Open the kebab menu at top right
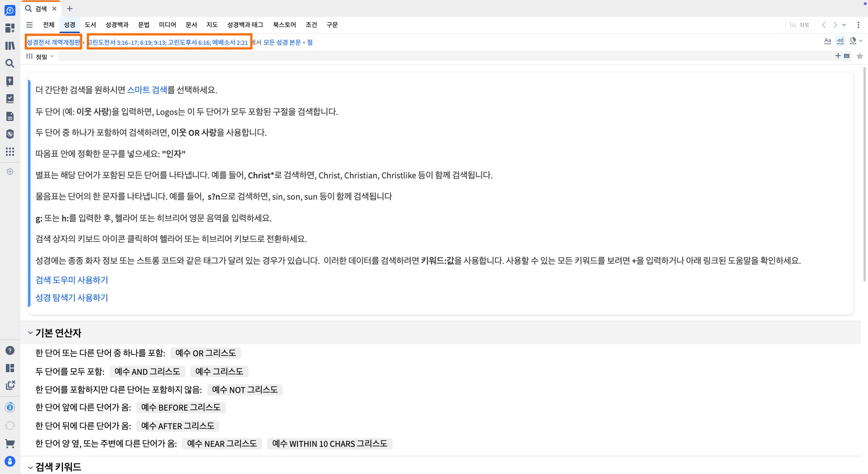This screenshot has width=868, height=474. (x=859, y=25)
